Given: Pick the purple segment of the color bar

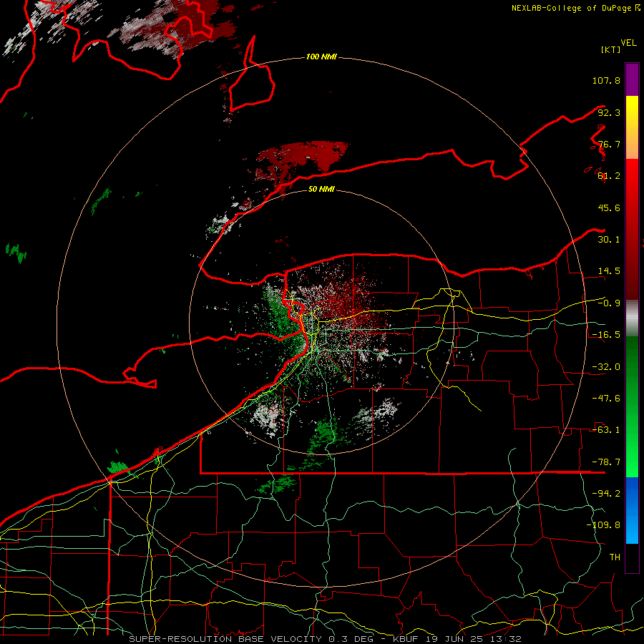Looking at the screenshot, I should click(x=632, y=79).
